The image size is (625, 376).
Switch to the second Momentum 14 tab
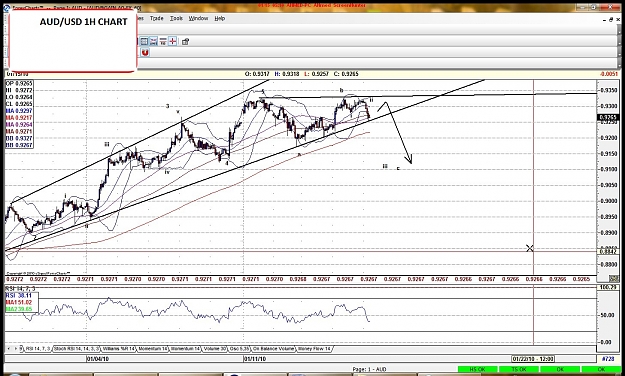pyautogui.click(x=185, y=348)
